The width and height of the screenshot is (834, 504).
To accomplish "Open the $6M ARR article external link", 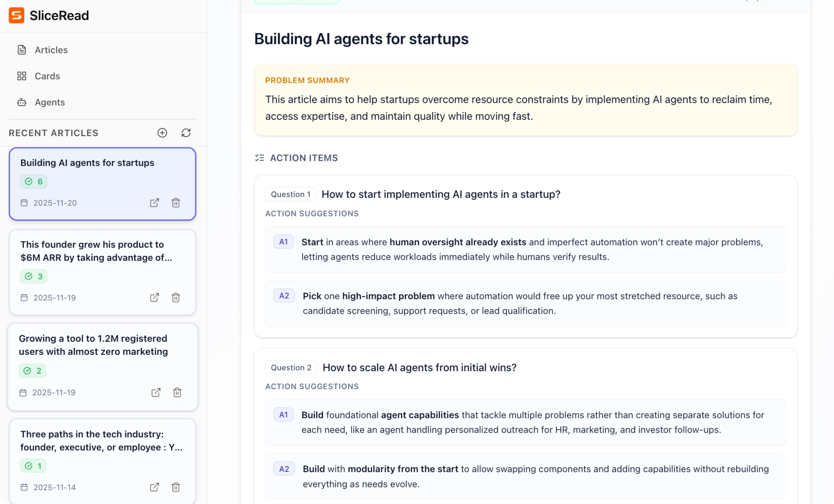I will 154,298.
